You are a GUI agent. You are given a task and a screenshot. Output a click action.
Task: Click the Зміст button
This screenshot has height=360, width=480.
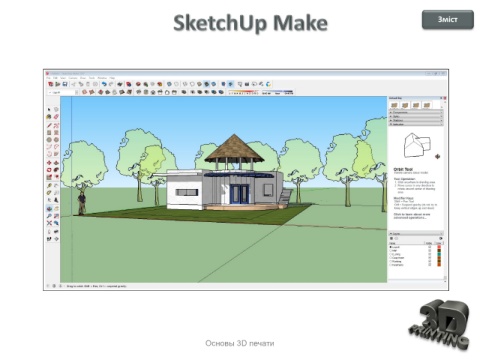pyautogui.click(x=448, y=20)
